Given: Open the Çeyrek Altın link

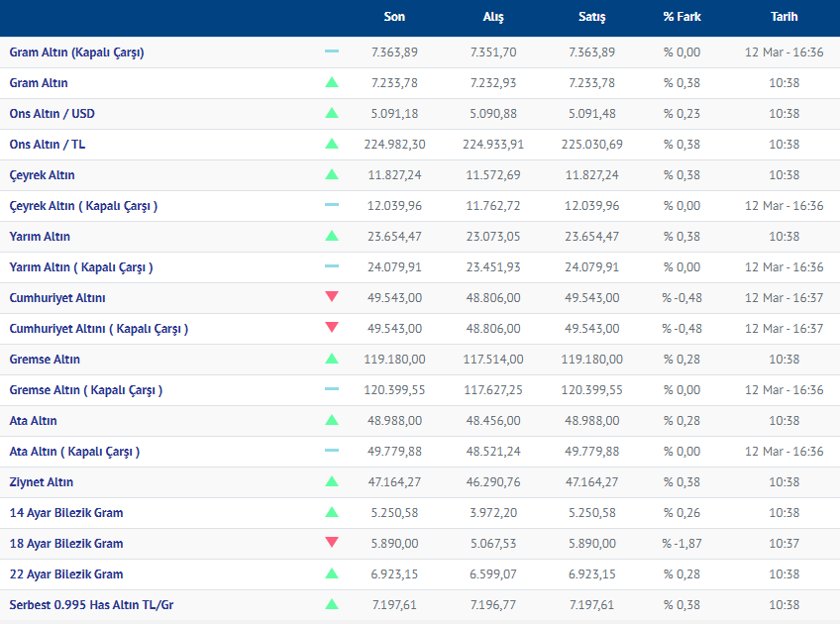Looking at the screenshot, I should (x=42, y=175).
